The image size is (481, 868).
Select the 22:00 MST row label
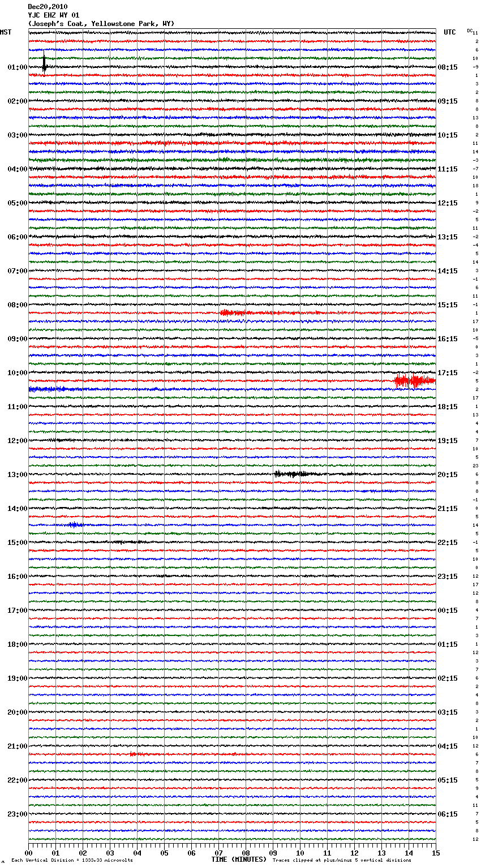point(17,780)
